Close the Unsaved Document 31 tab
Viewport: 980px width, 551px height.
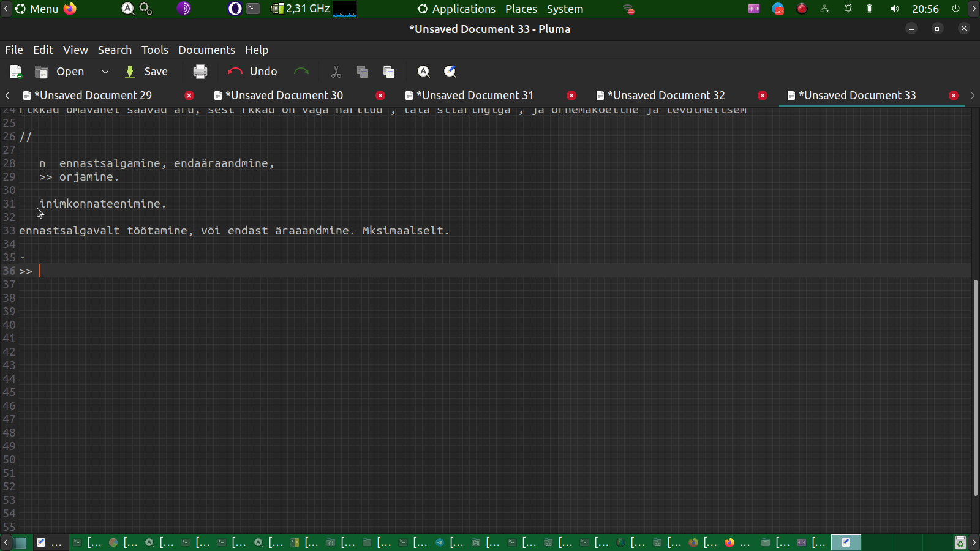coord(571,96)
